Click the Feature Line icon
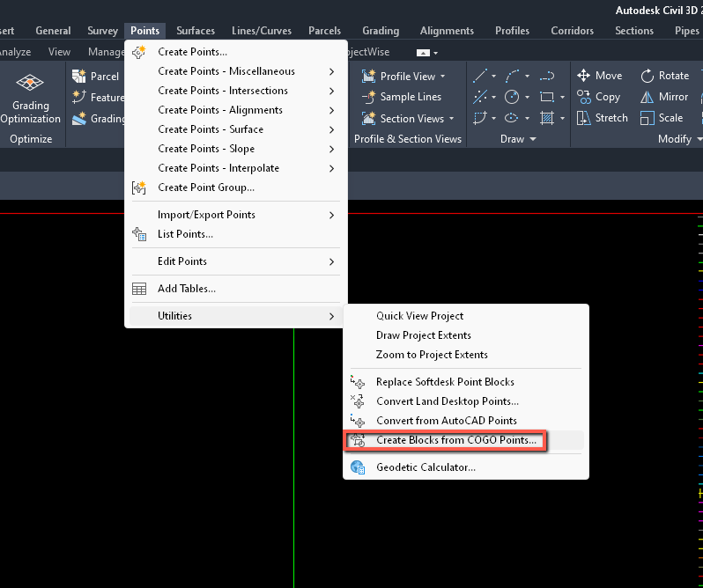Viewport: 703px width, 588px height. point(79,97)
